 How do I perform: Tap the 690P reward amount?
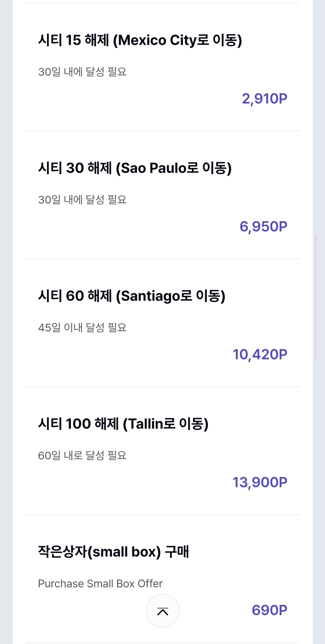pyautogui.click(x=269, y=610)
